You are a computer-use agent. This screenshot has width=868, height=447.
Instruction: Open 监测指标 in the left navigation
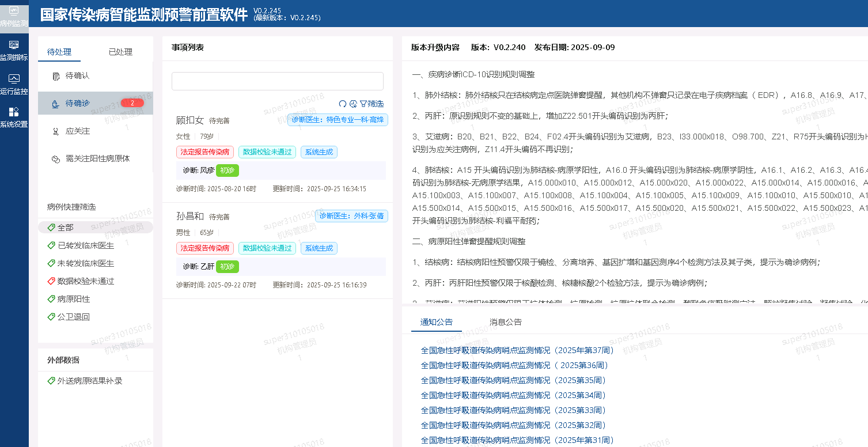[x=14, y=50]
